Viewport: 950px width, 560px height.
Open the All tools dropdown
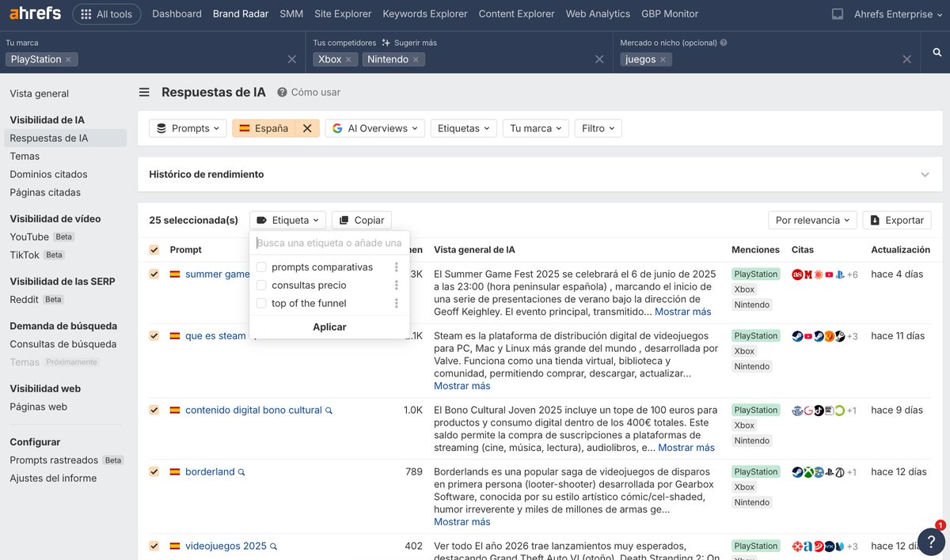click(107, 14)
